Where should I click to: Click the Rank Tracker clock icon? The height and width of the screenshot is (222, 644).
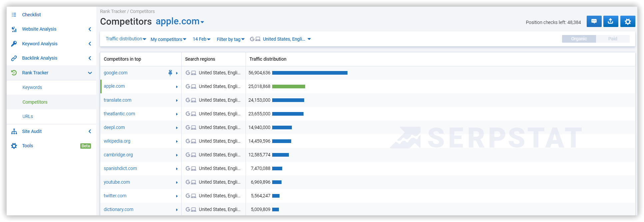14,73
